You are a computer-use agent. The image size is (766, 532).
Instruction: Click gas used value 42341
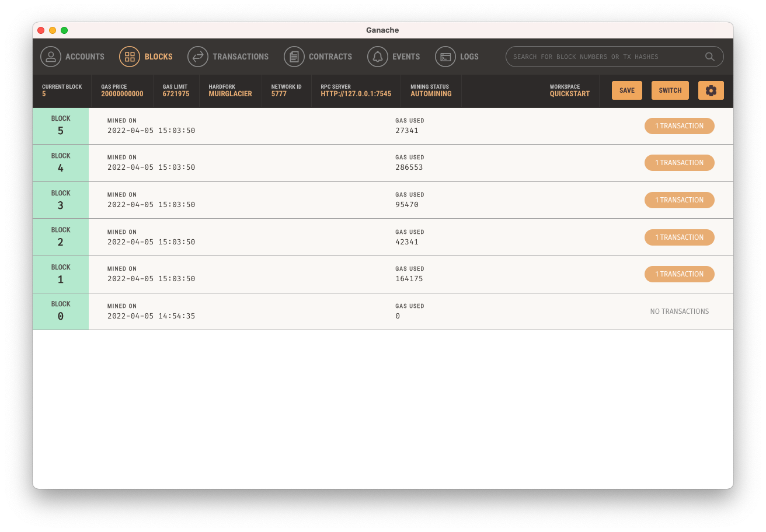tap(407, 242)
